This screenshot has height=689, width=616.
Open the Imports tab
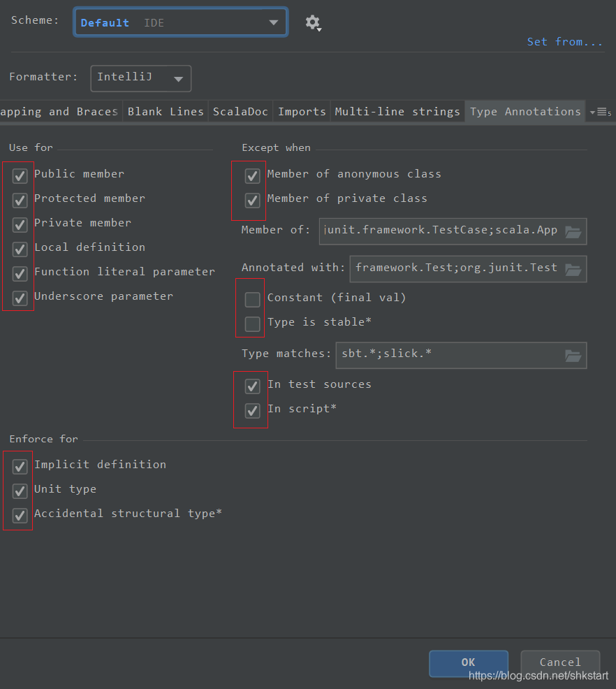coord(302,112)
